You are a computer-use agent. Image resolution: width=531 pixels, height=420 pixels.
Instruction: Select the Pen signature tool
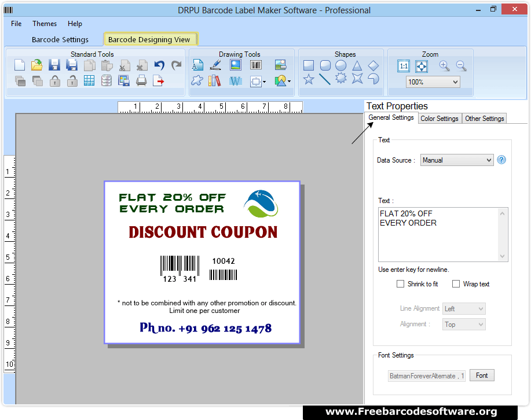point(215,65)
